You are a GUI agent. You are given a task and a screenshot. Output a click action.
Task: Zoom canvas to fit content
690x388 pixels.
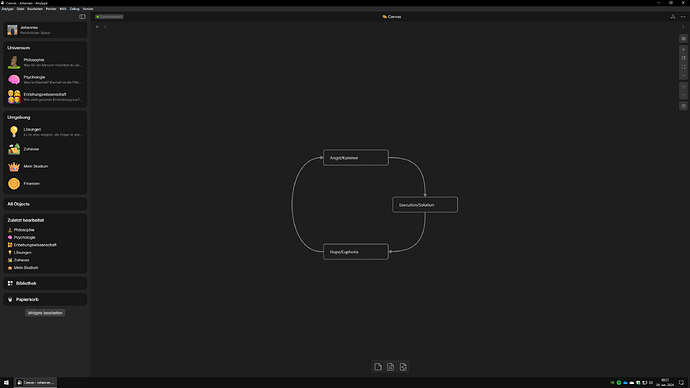click(x=683, y=67)
